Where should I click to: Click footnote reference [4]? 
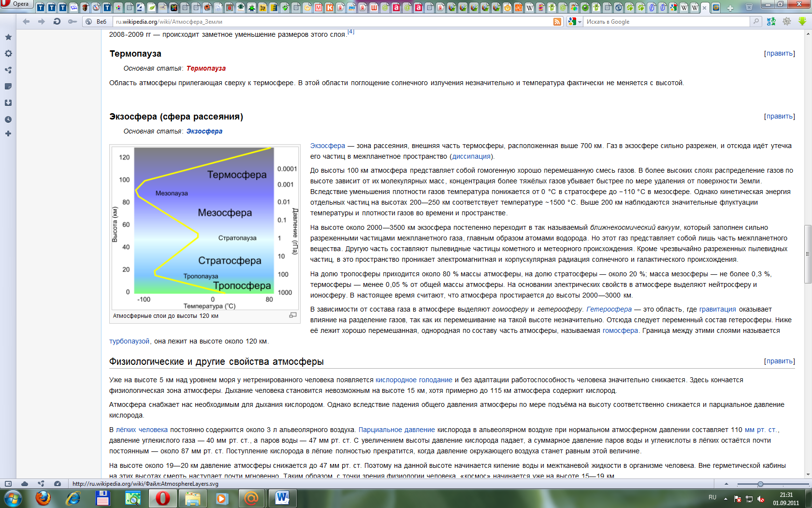(351, 31)
